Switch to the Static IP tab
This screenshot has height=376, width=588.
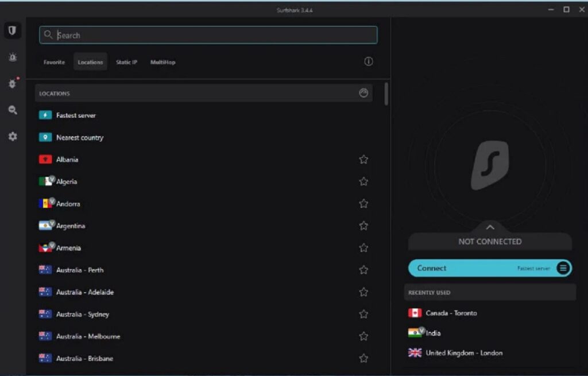tap(126, 62)
